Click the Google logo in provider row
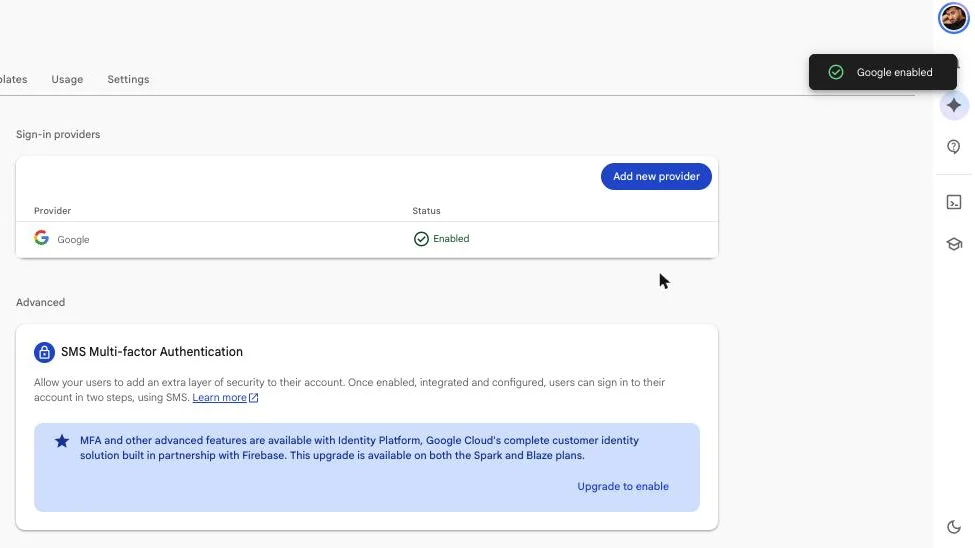This screenshot has height=548, width=975. click(x=42, y=238)
